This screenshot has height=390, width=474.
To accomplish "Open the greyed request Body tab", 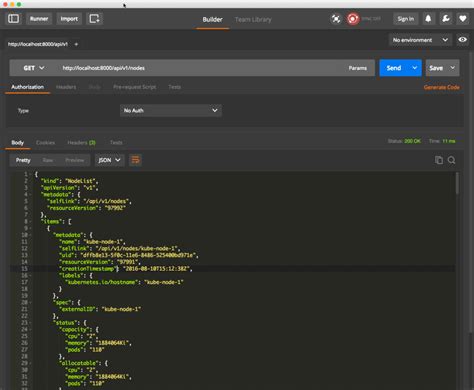I will pyautogui.click(x=95, y=87).
